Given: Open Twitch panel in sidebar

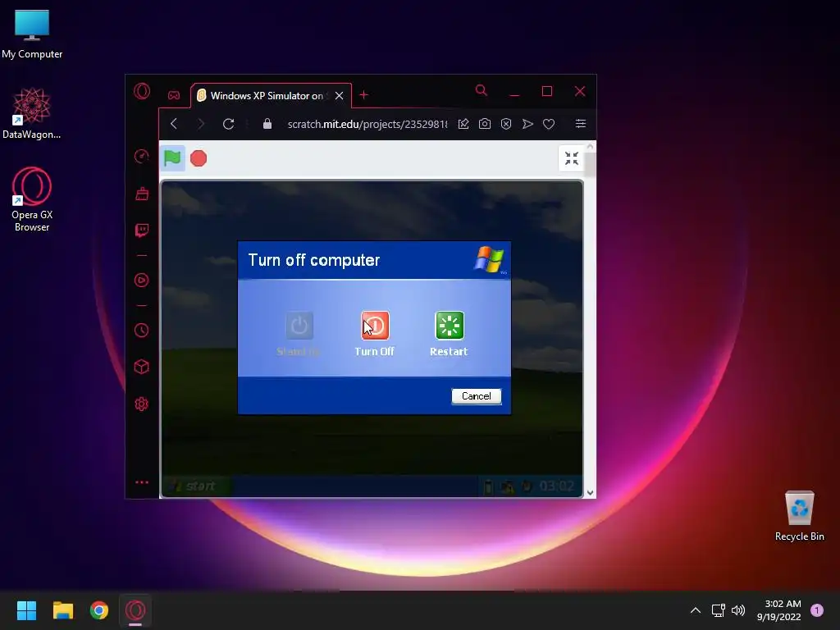Looking at the screenshot, I should tap(141, 231).
